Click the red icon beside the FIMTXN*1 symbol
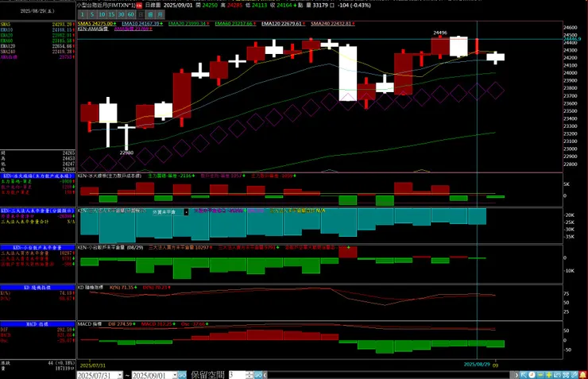This screenshot has width=588, height=379. 139,6
